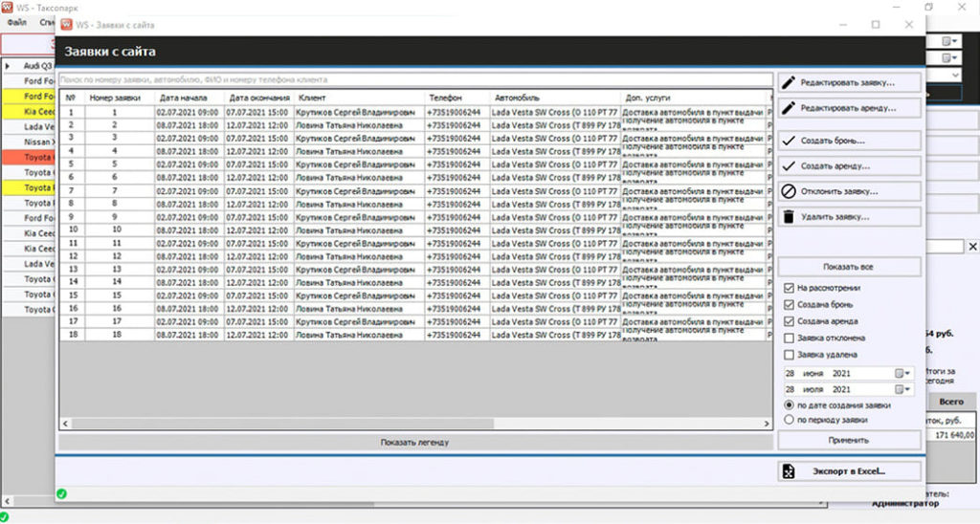
Task: Select yellow Kia Ceed row in main window
Action: tap(29, 111)
